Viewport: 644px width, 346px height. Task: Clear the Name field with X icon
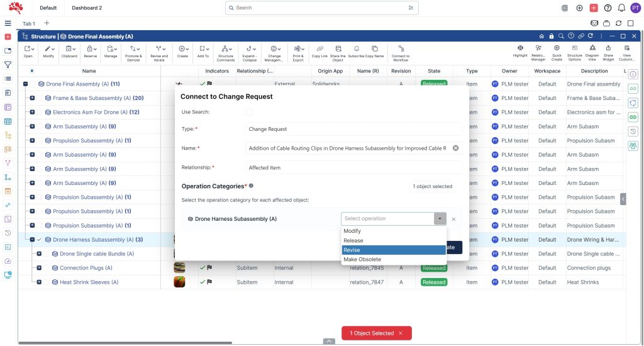click(x=455, y=148)
